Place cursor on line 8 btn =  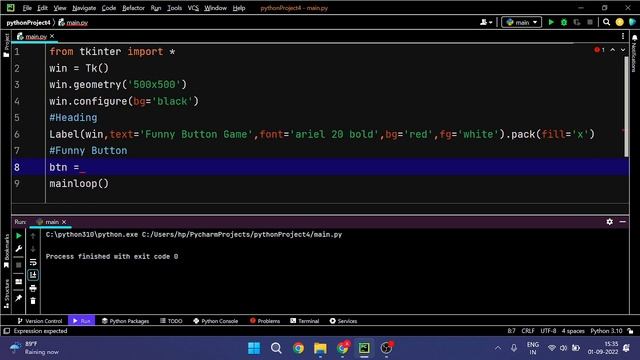[64, 167]
